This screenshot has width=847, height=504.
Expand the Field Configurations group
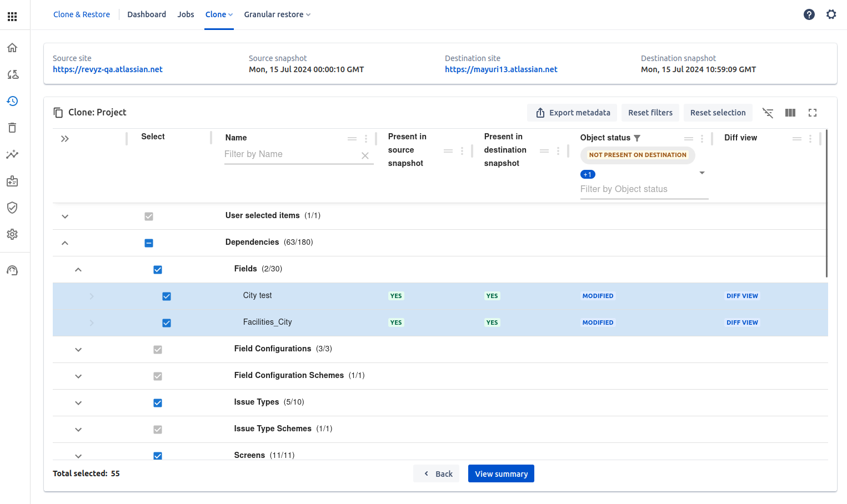coord(78,350)
